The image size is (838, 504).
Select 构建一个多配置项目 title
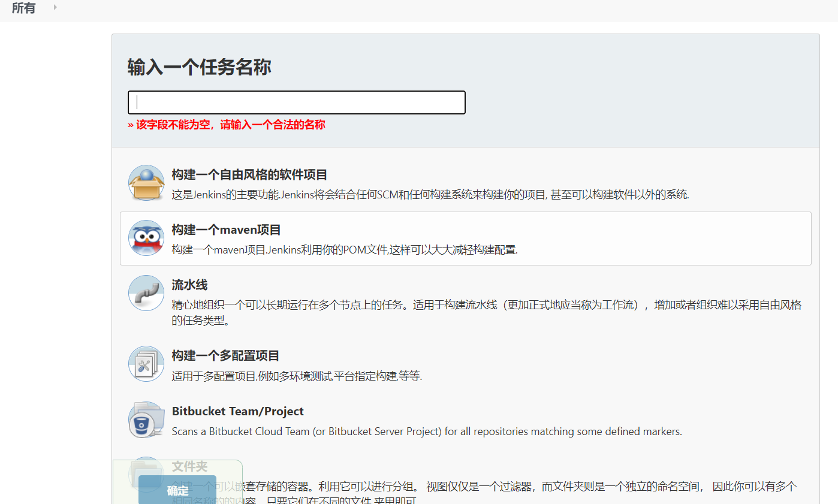[x=226, y=356]
